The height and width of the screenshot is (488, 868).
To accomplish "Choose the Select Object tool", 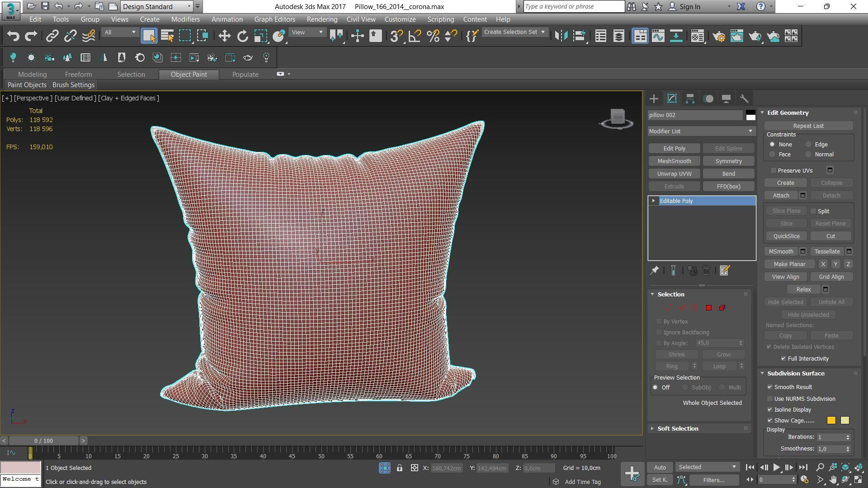I will 149,36.
